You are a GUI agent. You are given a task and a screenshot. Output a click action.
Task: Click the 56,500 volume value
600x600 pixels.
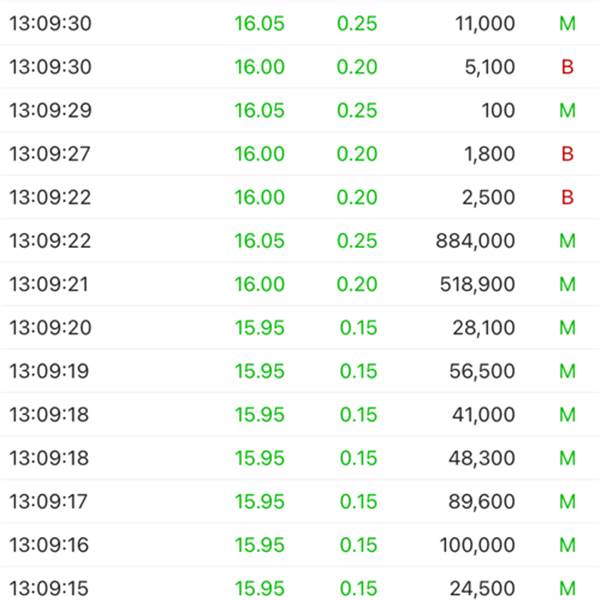(x=482, y=371)
